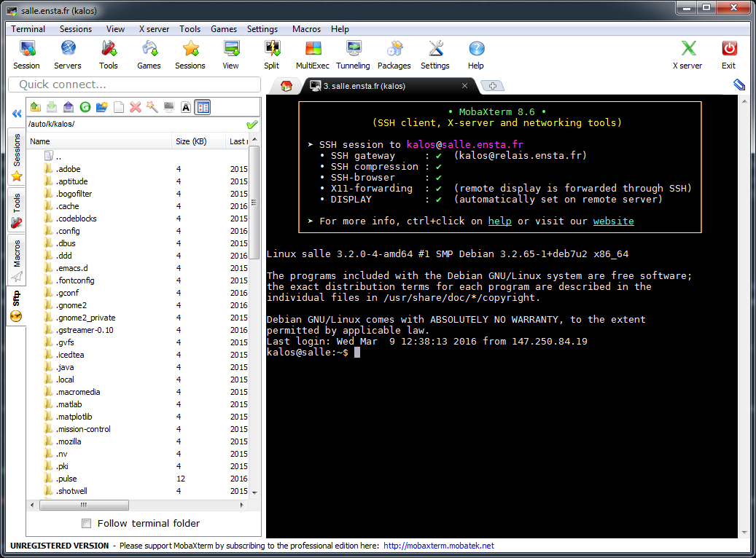Click the red Exit toolbar icon
The image size is (756, 558).
pyautogui.click(x=728, y=55)
